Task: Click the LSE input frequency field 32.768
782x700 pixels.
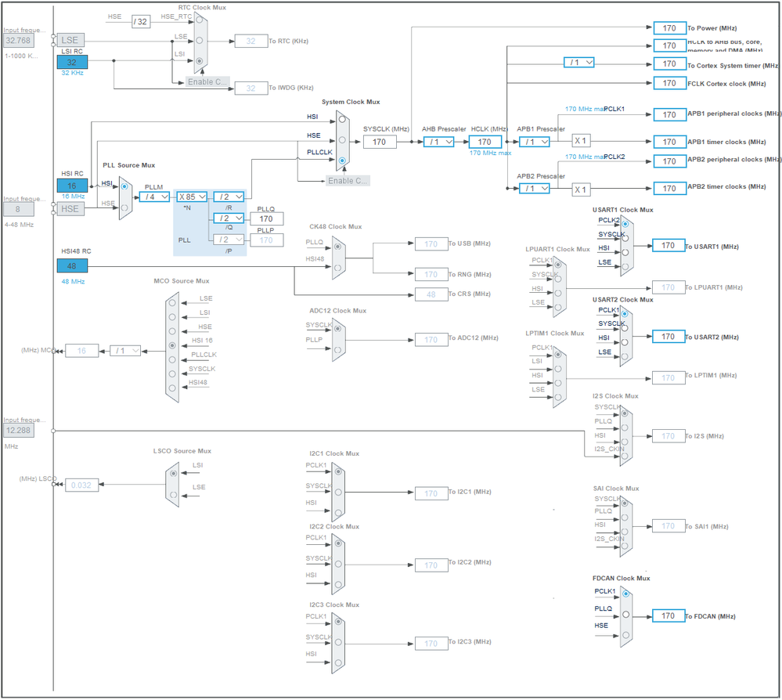Action: [19, 41]
